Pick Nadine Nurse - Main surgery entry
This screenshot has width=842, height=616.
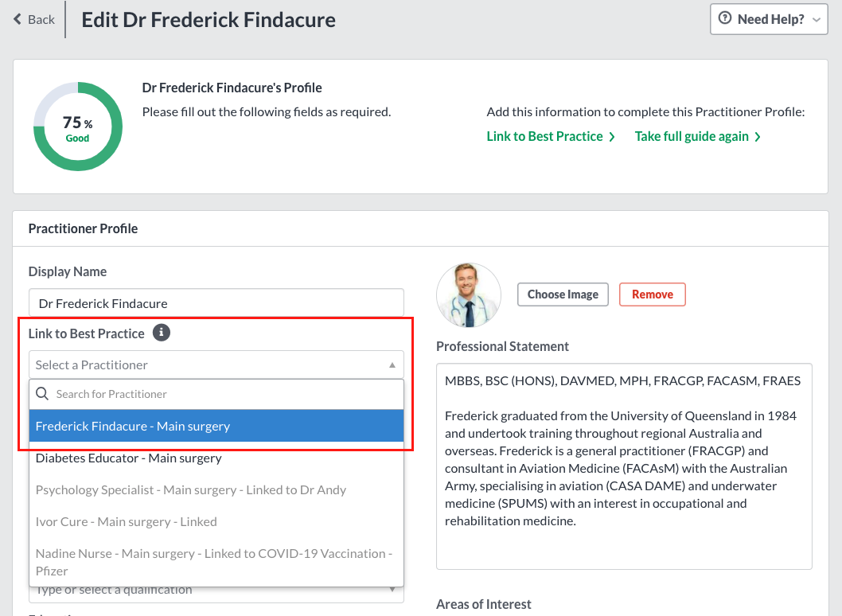click(x=216, y=562)
